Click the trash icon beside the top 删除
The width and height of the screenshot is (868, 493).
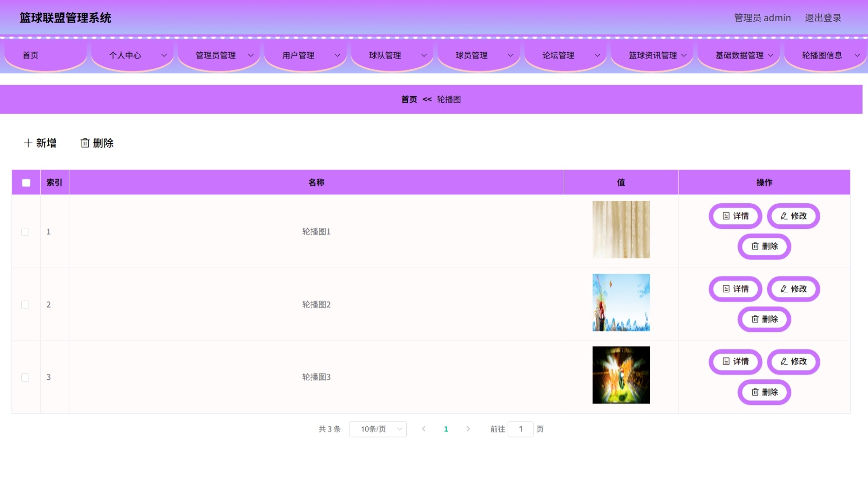click(x=85, y=143)
